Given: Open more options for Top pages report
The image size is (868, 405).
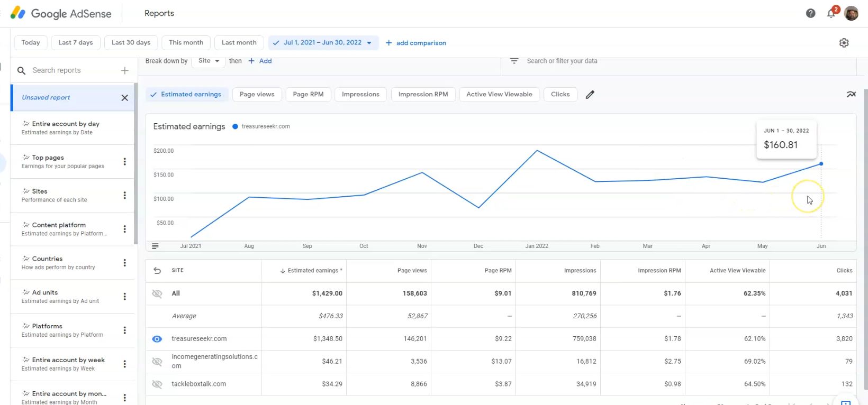Looking at the screenshot, I should coord(125,162).
